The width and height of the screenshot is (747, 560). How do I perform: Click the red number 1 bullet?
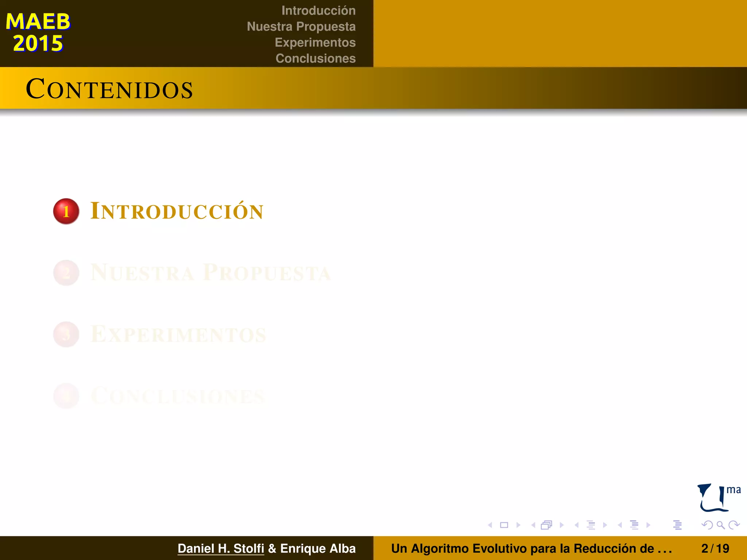[66, 211]
